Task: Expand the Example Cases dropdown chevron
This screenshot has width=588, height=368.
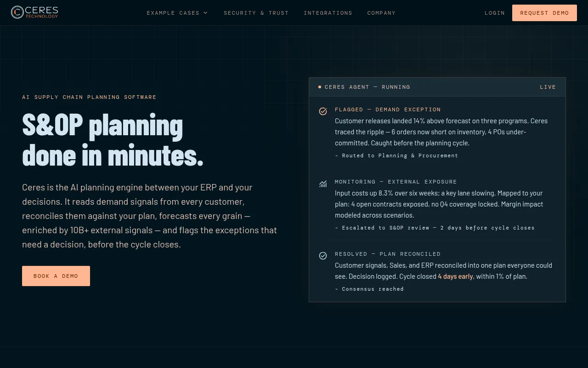Action: click(205, 13)
